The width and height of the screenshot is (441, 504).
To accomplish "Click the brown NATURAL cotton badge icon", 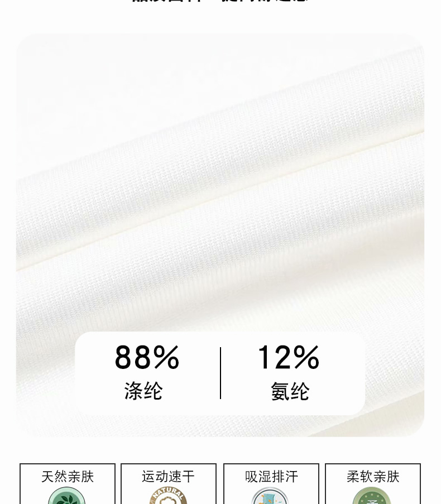I will (168, 496).
